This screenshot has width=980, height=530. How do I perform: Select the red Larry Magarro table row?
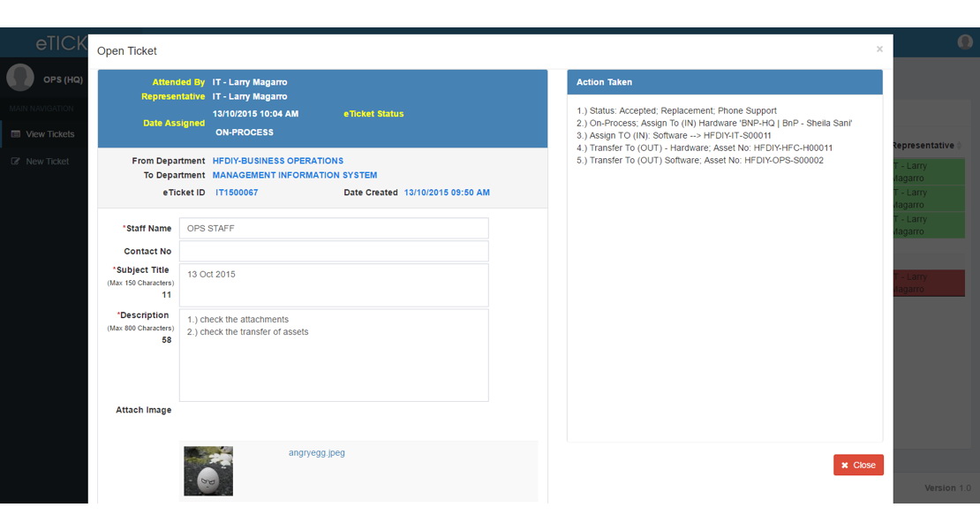pyautogui.click(x=927, y=283)
